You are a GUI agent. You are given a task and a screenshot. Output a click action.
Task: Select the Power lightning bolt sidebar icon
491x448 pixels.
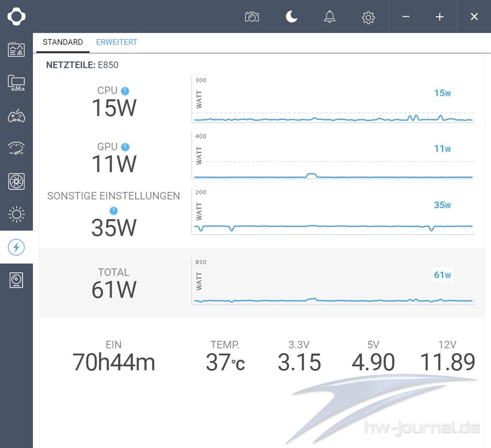pos(16,247)
